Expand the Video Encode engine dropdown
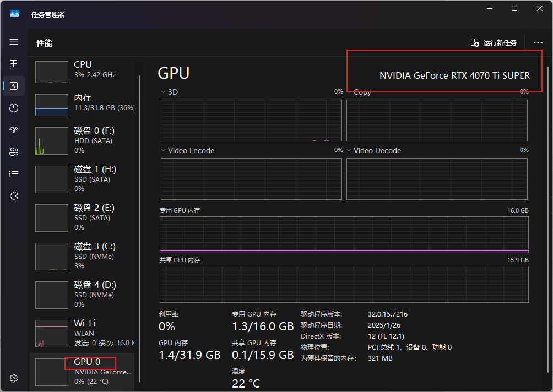Viewport: 553px width, 392px height. 164,150
